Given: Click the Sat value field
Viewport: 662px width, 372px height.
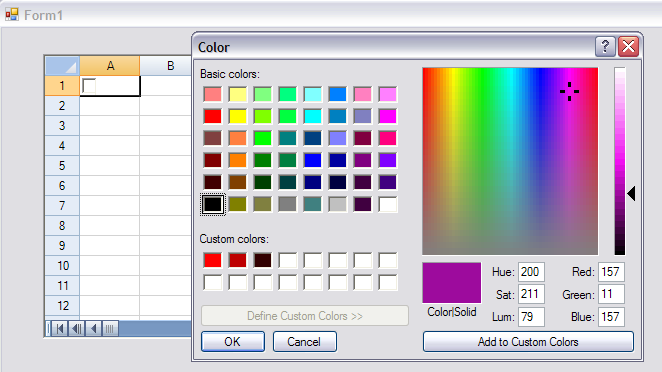Looking at the screenshot, I should (x=531, y=294).
